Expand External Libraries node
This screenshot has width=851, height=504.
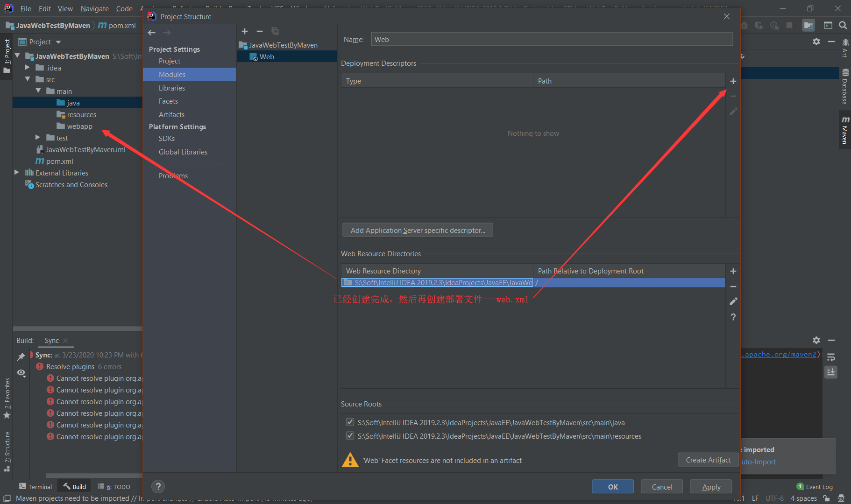click(x=17, y=173)
